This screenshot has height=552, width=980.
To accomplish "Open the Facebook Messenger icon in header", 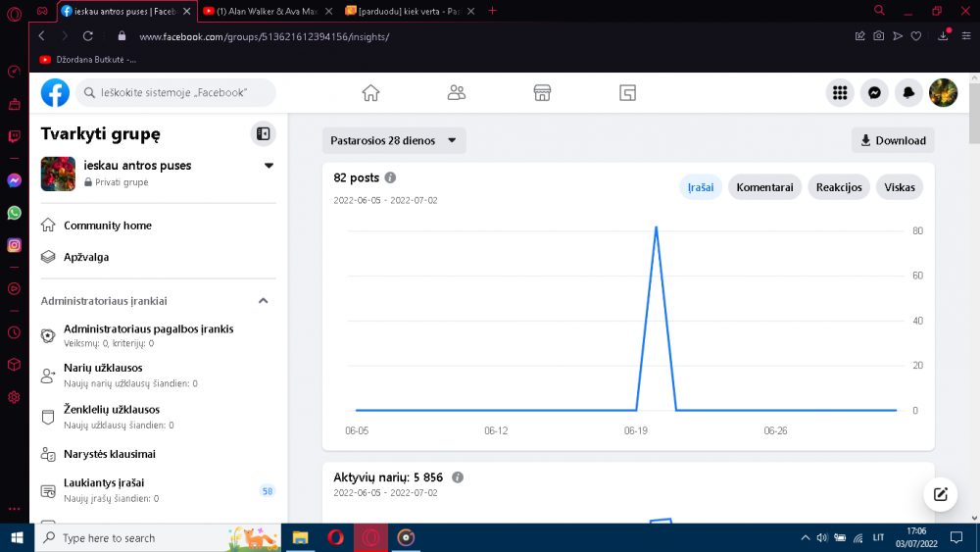I will (x=874, y=92).
